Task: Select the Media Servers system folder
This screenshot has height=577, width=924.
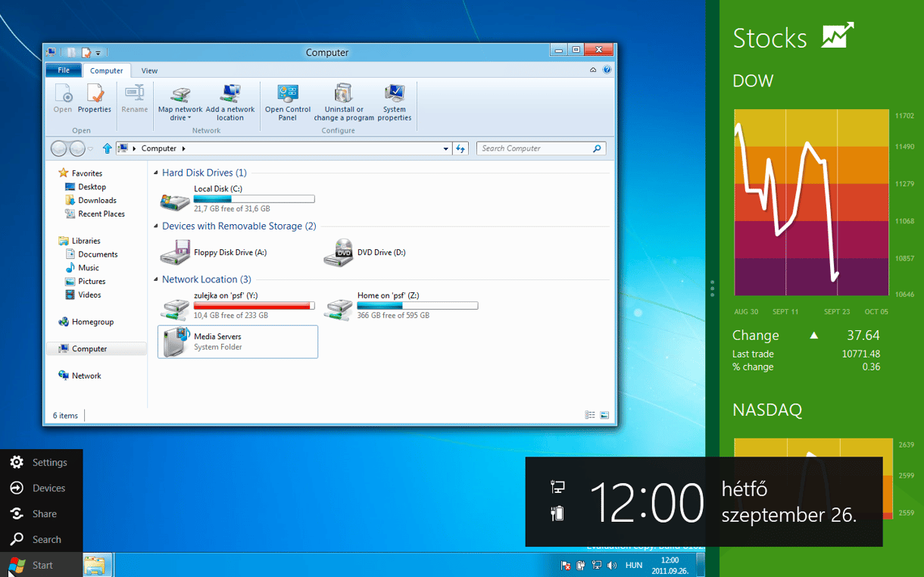Action: pos(238,342)
